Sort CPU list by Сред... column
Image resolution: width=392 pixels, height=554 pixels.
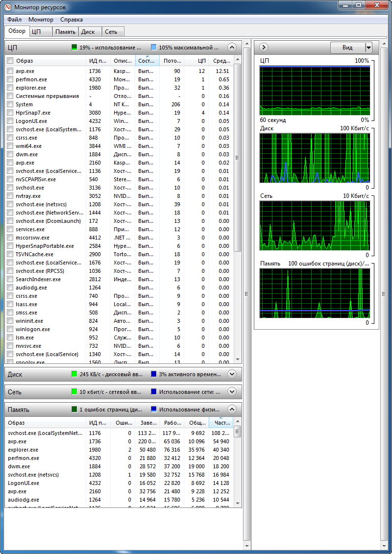pos(221,61)
